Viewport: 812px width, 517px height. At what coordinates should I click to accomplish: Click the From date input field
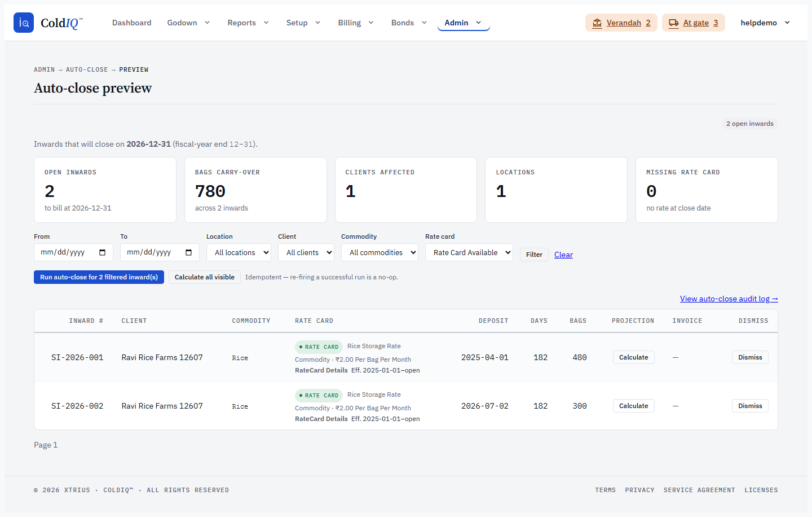coord(73,252)
